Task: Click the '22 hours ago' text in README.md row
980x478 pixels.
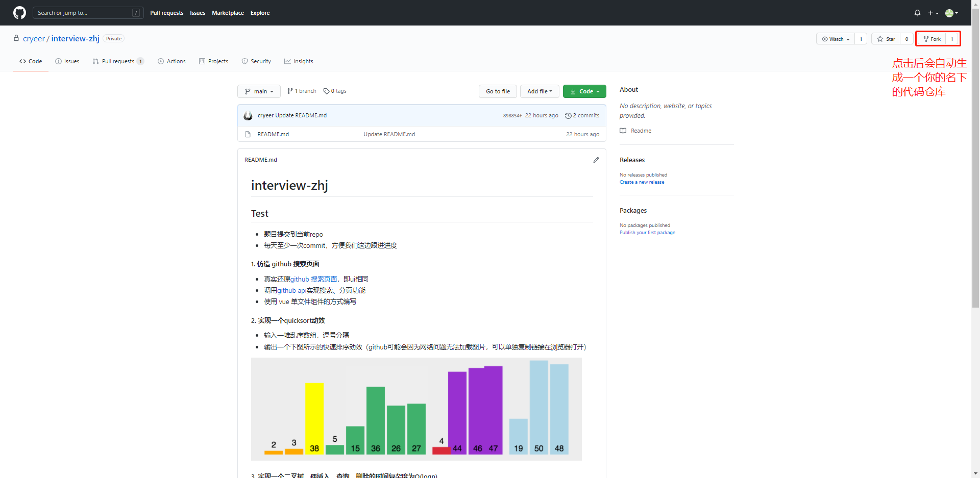Action: (x=582, y=134)
